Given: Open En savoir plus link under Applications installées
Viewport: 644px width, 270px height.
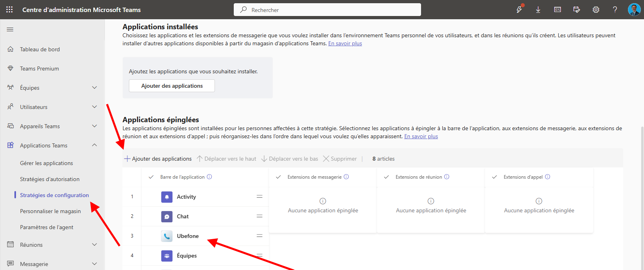Looking at the screenshot, I should [x=345, y=43].
